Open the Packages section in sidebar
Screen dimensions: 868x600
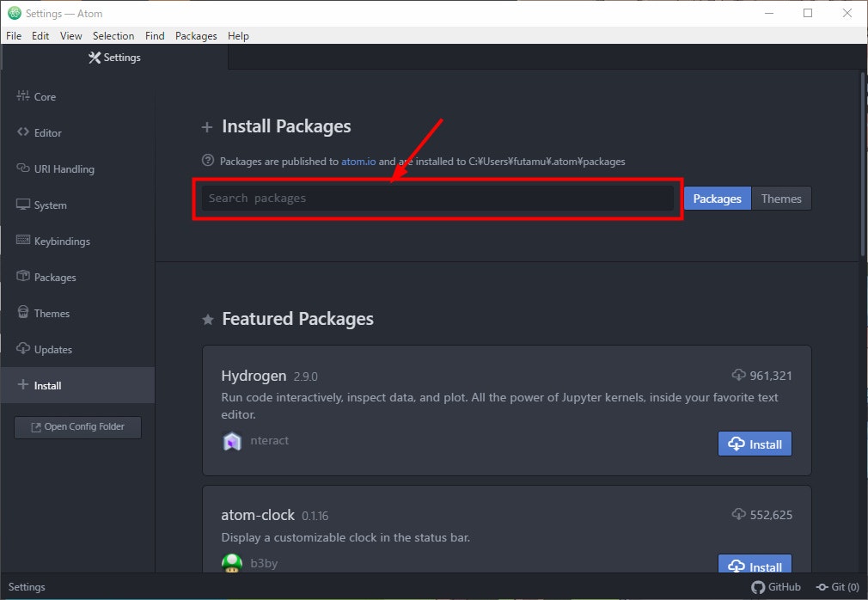pyautogui.click(x=77, y=278)
